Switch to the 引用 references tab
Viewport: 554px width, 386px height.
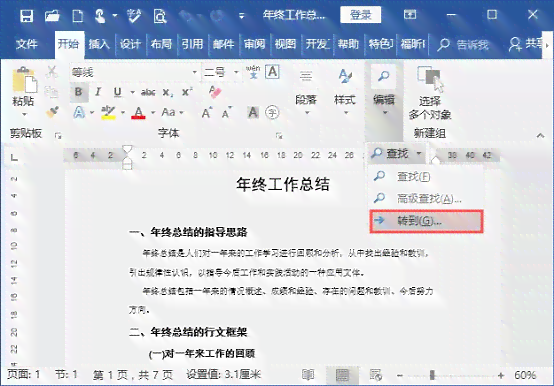point(193,44)
